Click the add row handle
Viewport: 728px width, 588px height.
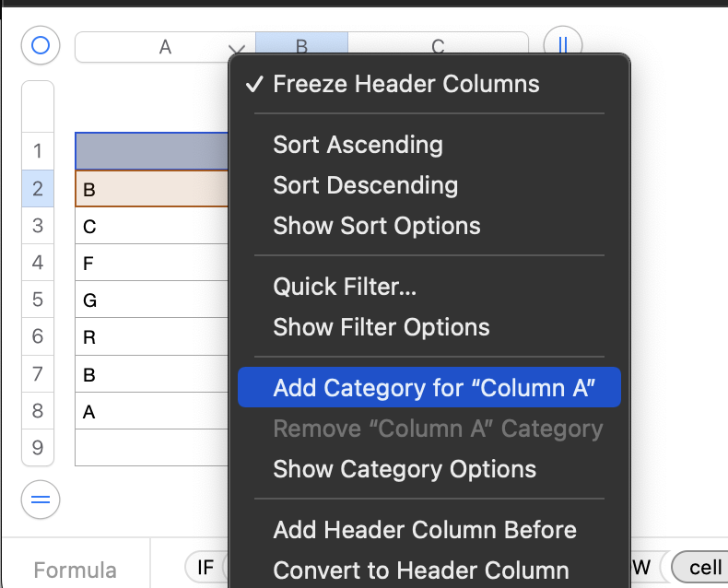click(x=40, y=500)
